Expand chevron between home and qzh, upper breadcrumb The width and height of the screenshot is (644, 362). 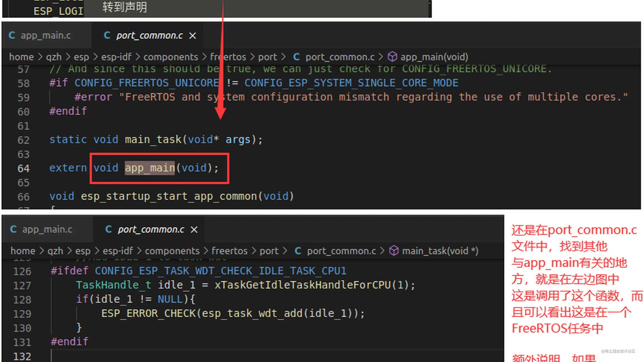pos(40,57)
